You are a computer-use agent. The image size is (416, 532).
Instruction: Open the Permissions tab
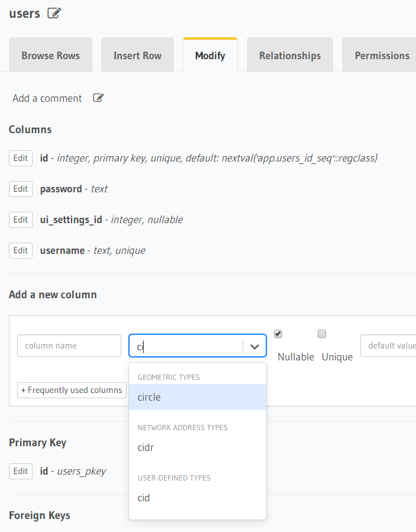(x=382, y=54)
